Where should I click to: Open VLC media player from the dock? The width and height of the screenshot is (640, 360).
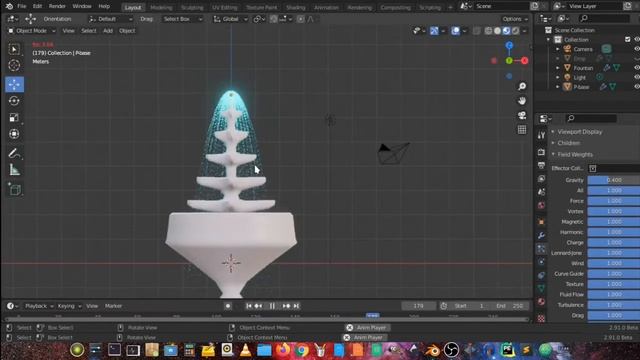(245, 350)
